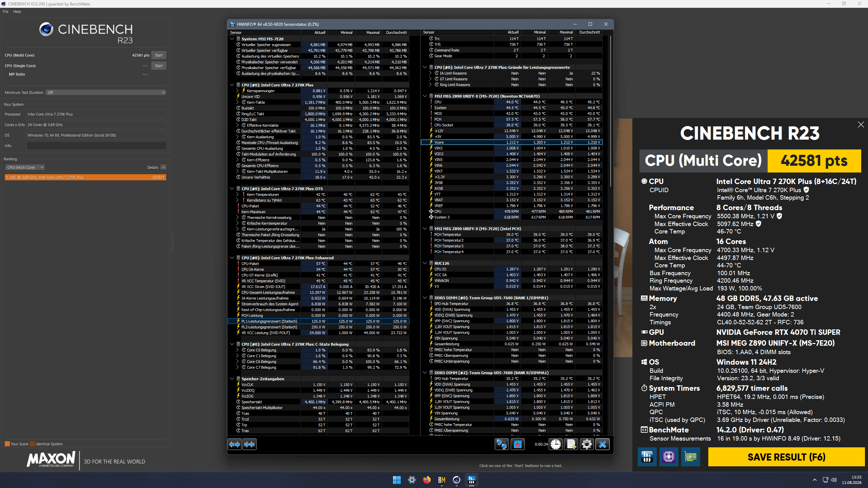Start the CPU (Single Core) test

[159, 66]
